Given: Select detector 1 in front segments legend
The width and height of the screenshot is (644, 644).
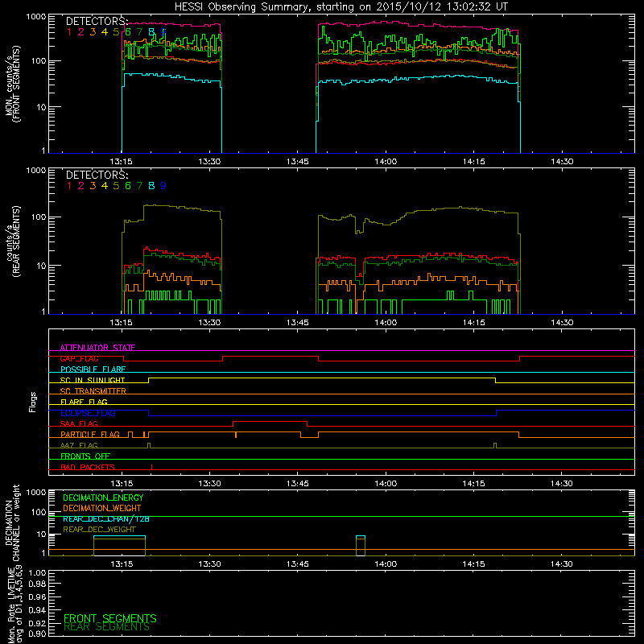Looking at the screenshot, I should (x=69, y=31).
